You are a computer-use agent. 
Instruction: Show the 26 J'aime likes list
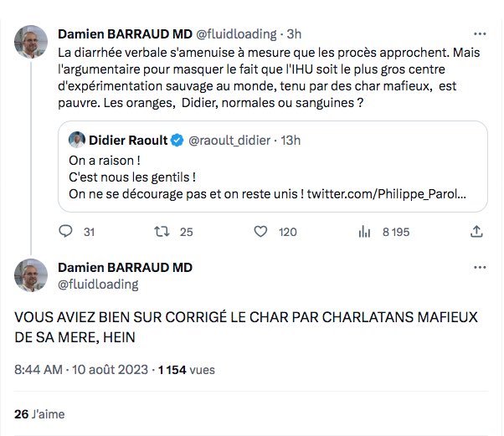pyautogui.click(x=39, y=413)
